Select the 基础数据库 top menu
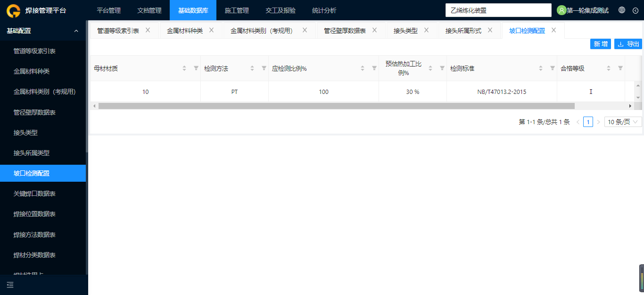644x295 pixels. 193,10
